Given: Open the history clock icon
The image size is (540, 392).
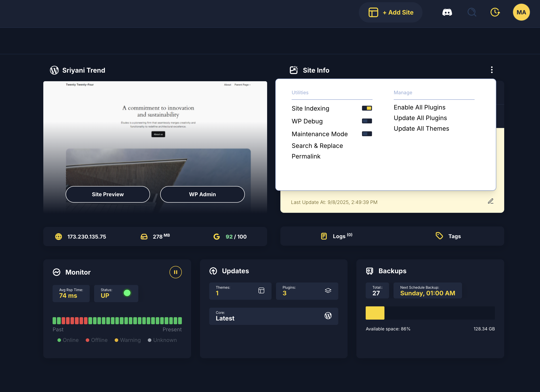Looking at the screenshot, I should click(495, 12).
